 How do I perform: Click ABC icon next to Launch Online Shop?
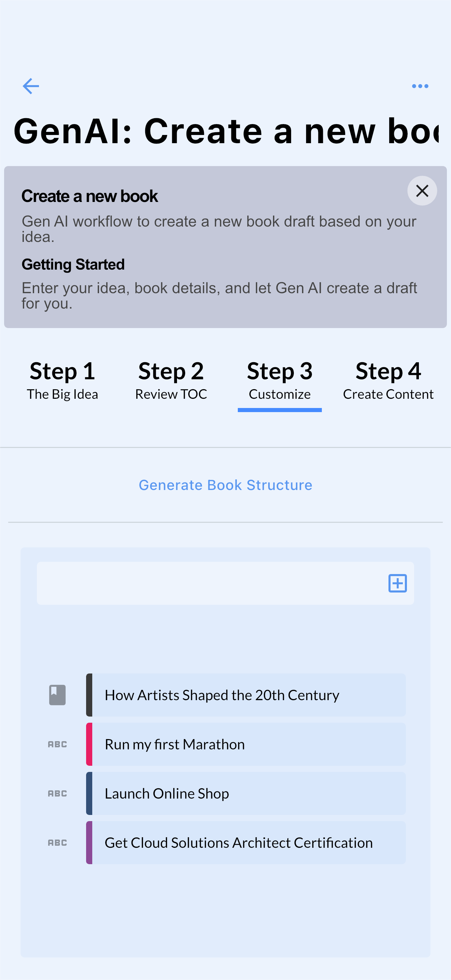point(57,793)
